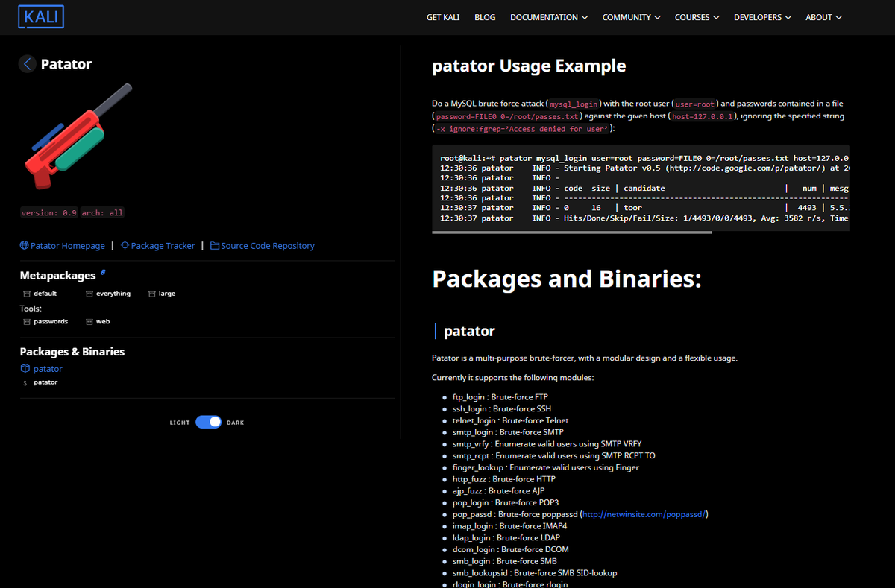This screenshot has width=895, height=588.
Task: Toggle the light/dark theme switch
Action: 209,422
